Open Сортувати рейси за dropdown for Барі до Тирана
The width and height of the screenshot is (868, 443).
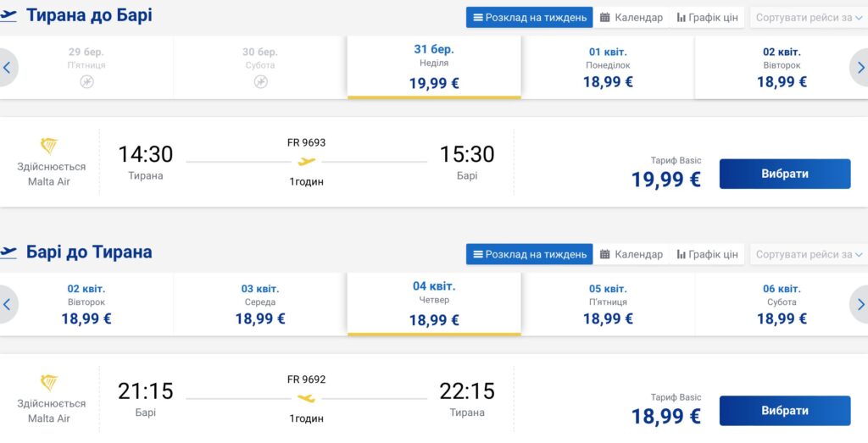click(809, 254)
